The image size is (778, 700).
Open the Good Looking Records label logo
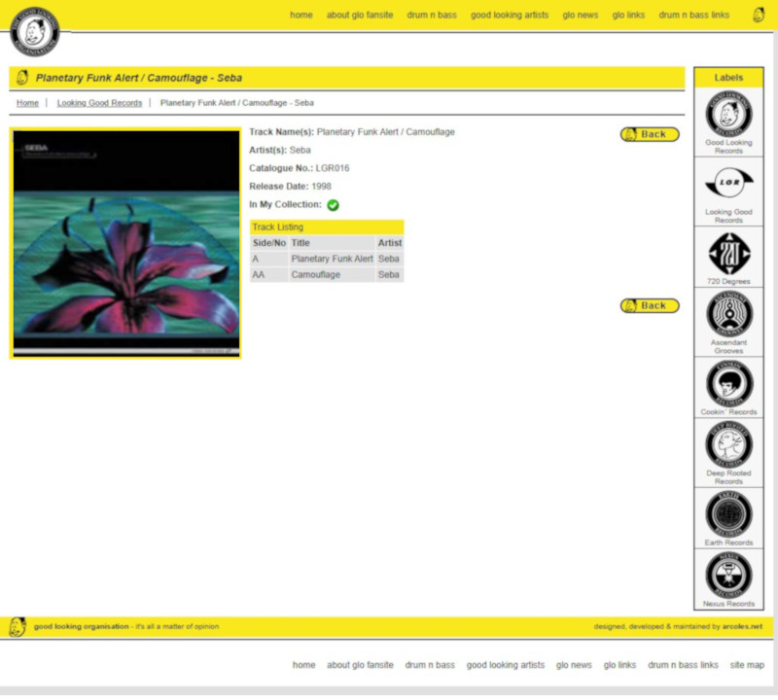click(x=728, y=114)
